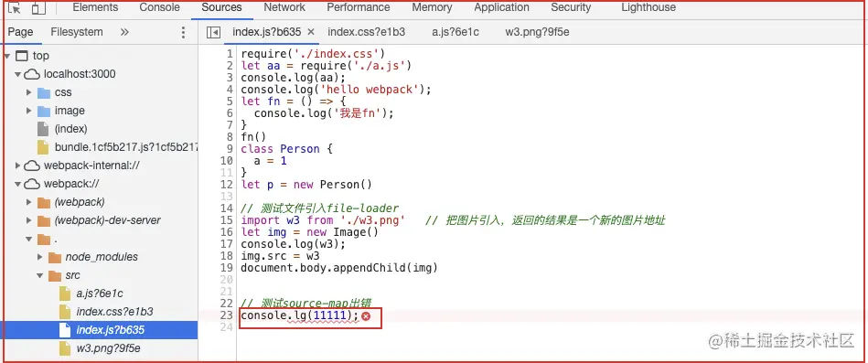Viewport: 868px width, 363px height.
Task: Switch to the Console tab
Action: [x=159, y=7]
